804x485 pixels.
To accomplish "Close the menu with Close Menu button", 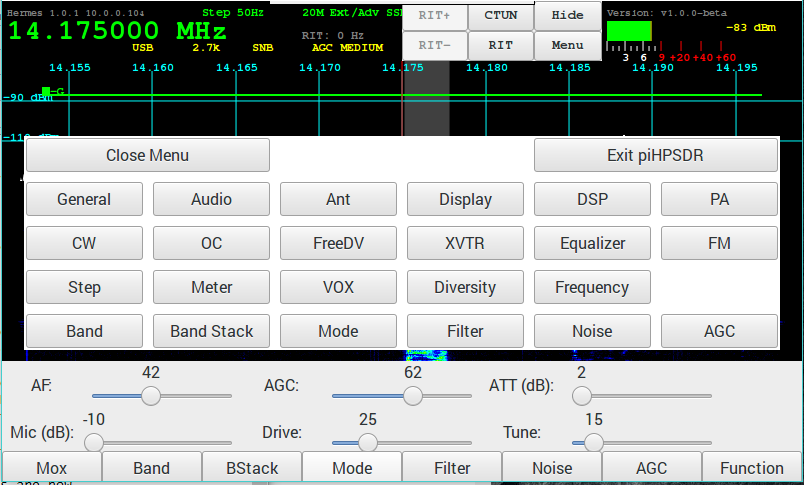I will click(x=148, y=155).
